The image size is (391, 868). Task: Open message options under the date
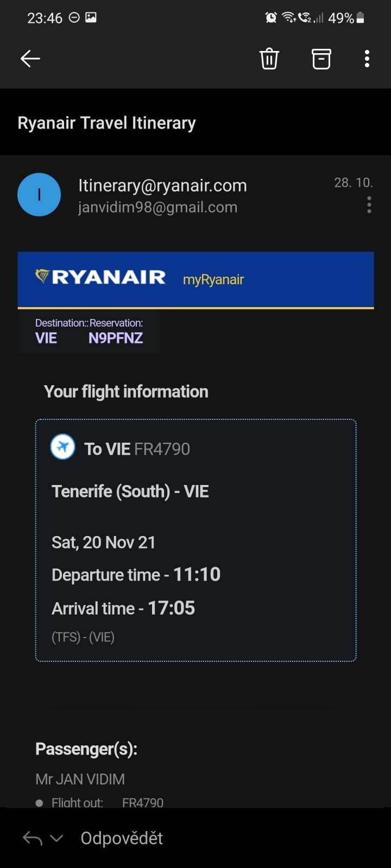(x=369, y=205)
